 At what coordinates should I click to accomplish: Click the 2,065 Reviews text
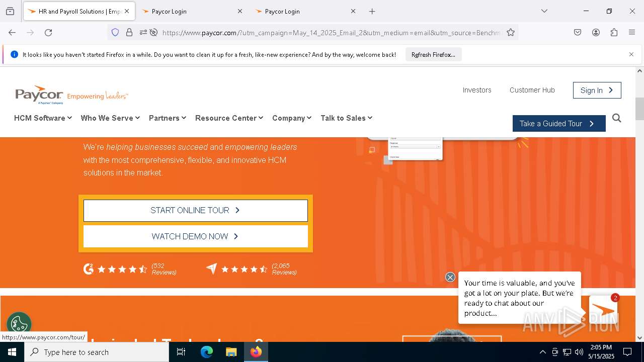284,269
